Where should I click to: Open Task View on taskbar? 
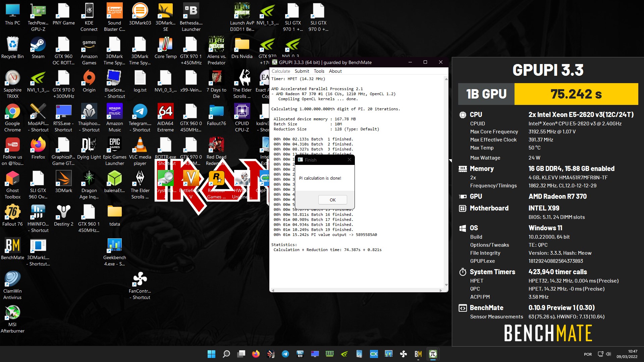click(241, 354)
